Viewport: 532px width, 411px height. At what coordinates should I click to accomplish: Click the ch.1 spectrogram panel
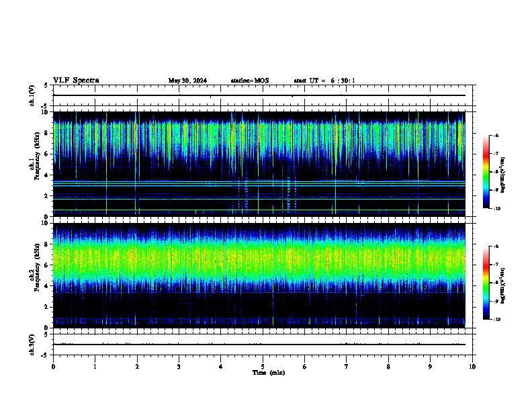pyautogui.click(x=259, y=164)
